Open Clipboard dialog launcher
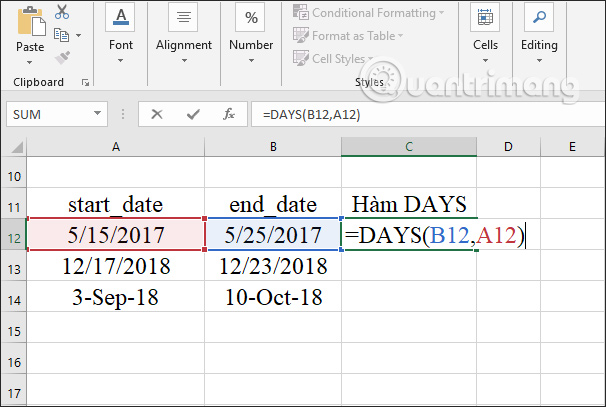Screen dimensions: 606x407 (x=85, y=82)
